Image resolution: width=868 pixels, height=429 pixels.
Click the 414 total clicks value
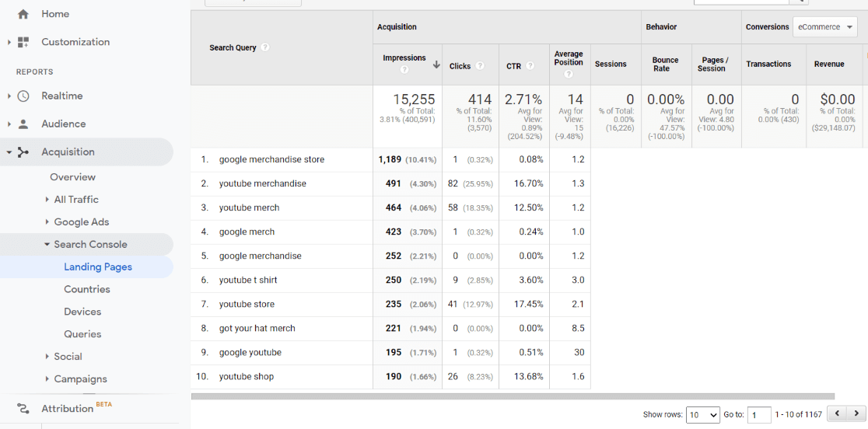click(x=479, y=99)
